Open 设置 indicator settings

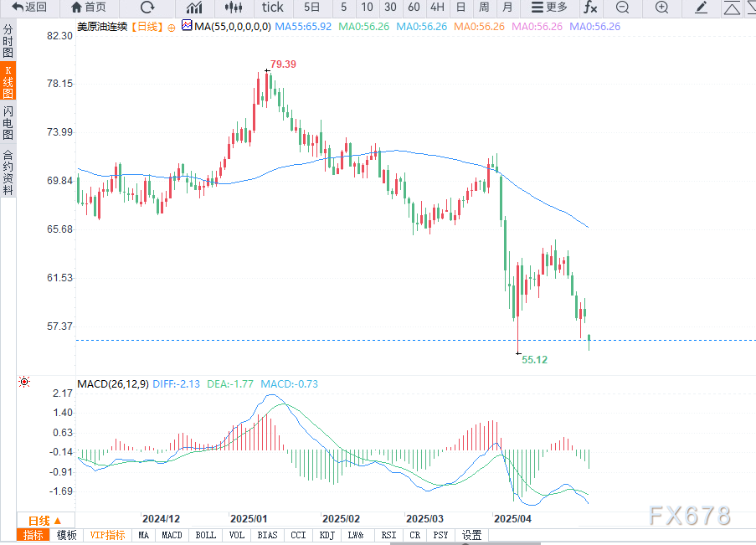coord(471,535)
